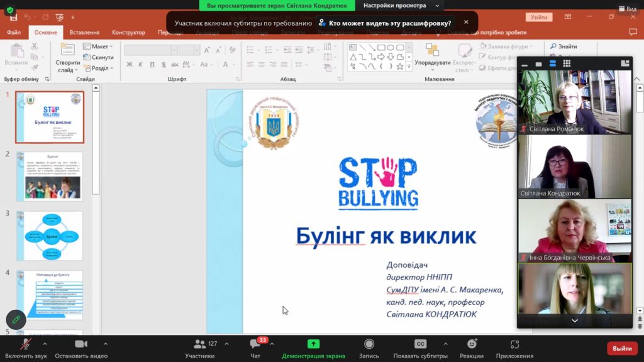Toggle bold Ж formatting
This screenshot has height=362, width=644.
[x=130, y=65]
